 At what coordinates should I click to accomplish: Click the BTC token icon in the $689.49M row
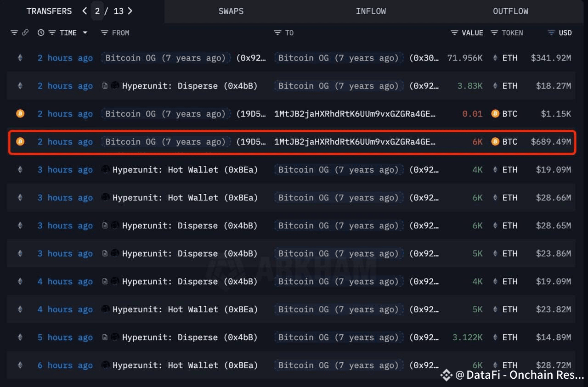click(495, 141)
